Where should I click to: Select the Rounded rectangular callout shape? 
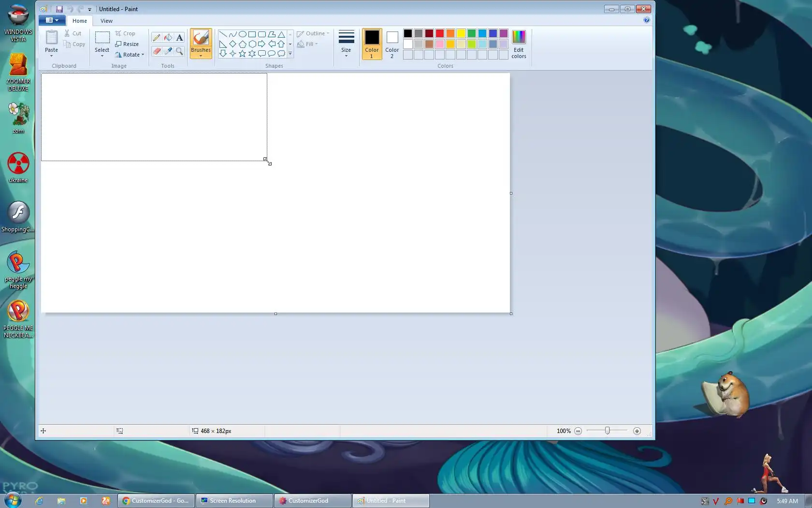(x=261, y=54)
